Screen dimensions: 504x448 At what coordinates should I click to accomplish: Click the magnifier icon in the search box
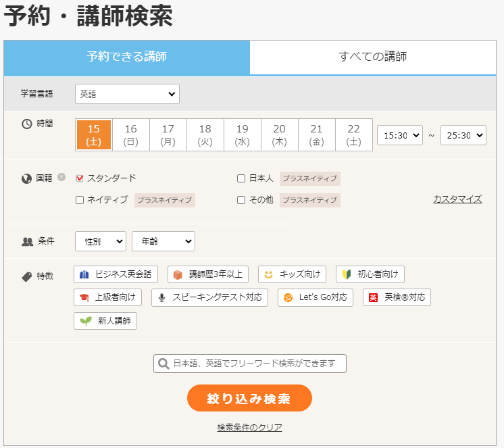pyautogui.click(x=163, y=364)
